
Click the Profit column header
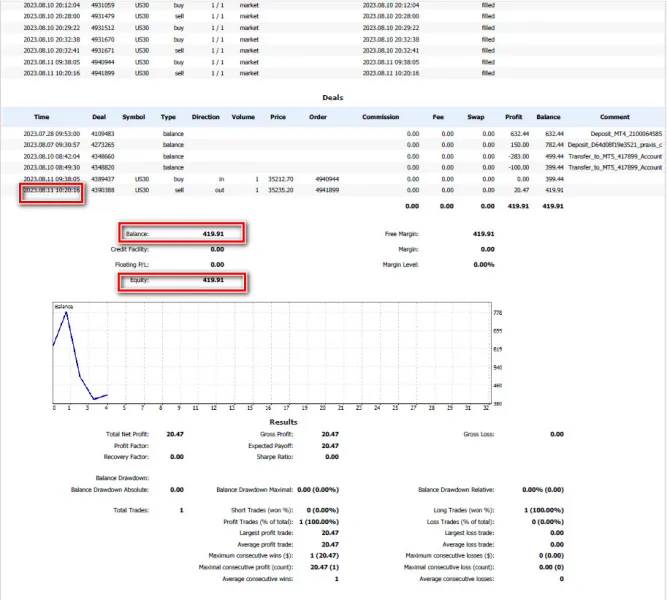[x=514, y=117]
